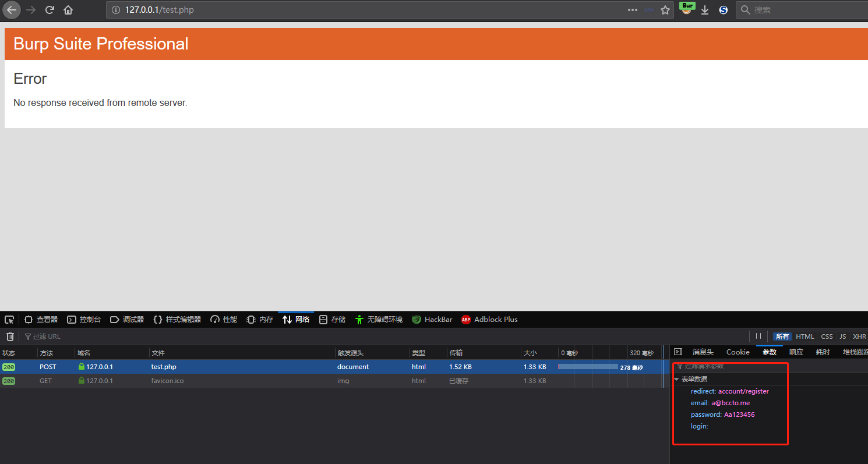This screenshot has height=464, width=868.
Task: Switch to the 查看器 inspector tab
Action: pos(41,320)
